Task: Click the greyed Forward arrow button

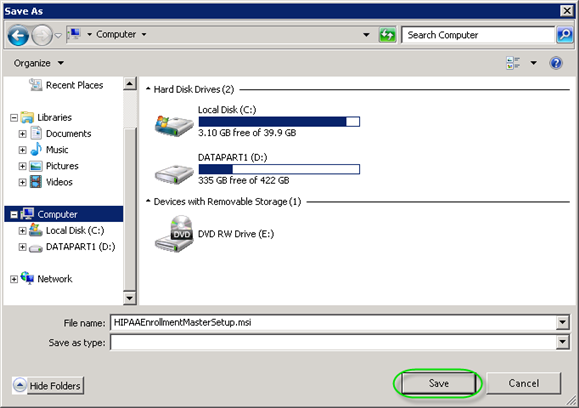Action: pyautogui.click(x=42, y=35)
